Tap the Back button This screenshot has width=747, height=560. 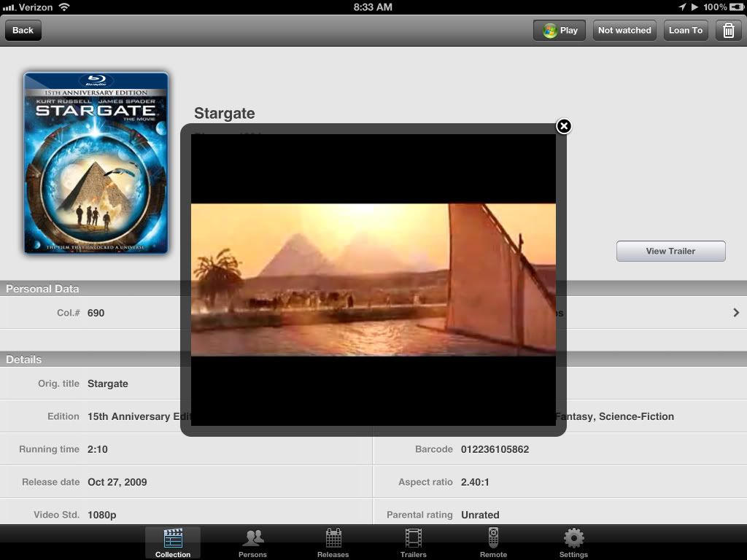[x=23, y=30]
